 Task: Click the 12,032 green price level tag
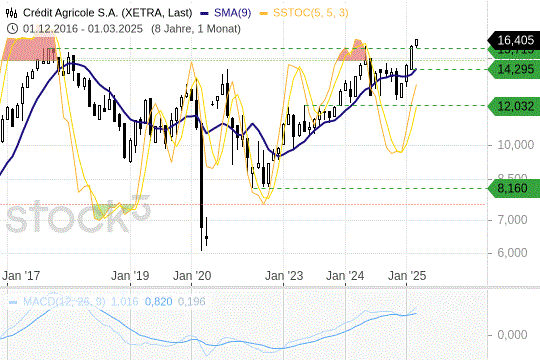[x=514, y=106]
